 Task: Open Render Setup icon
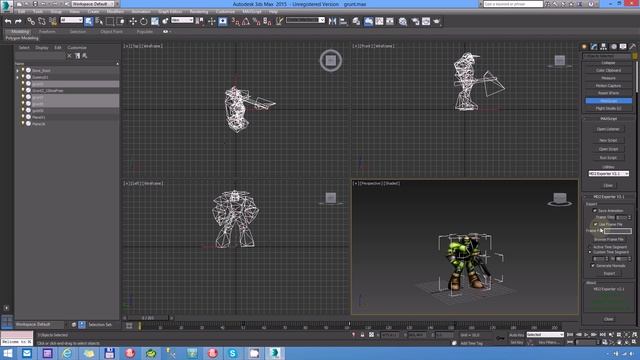415,21
